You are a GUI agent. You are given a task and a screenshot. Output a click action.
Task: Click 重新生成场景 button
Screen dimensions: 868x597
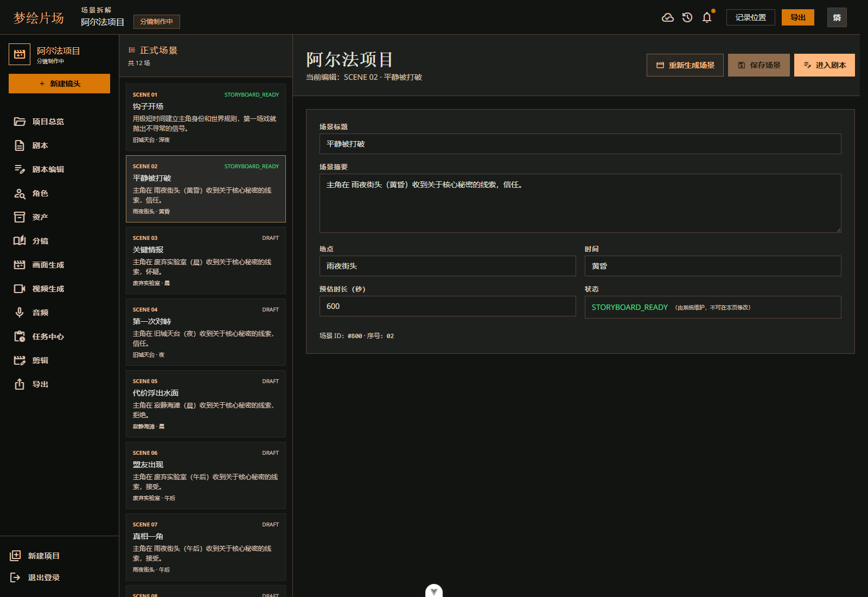click(685, 65)
